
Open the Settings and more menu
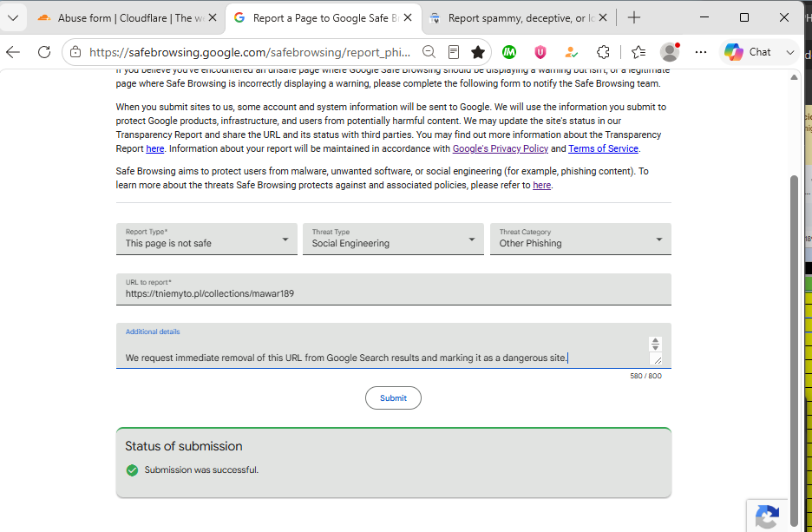click(x=701, y=52)
